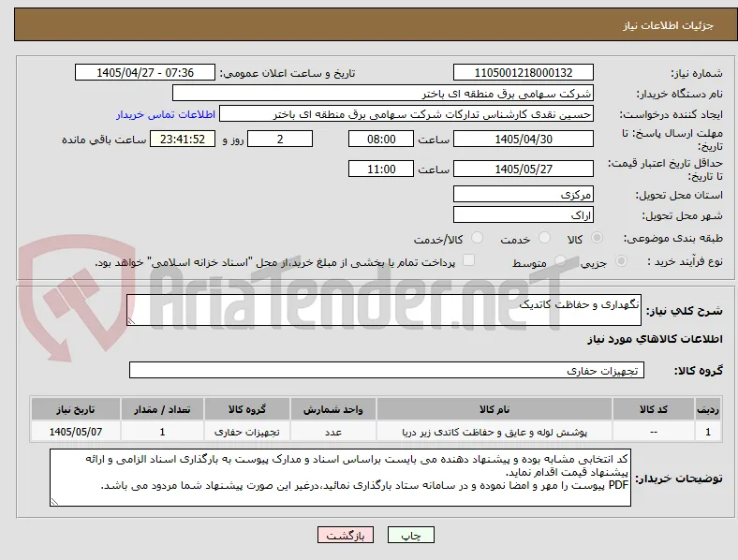Select the متوسط purchase type radio
The width and height of the screenshot is (738, 560).
click(560, 260)
